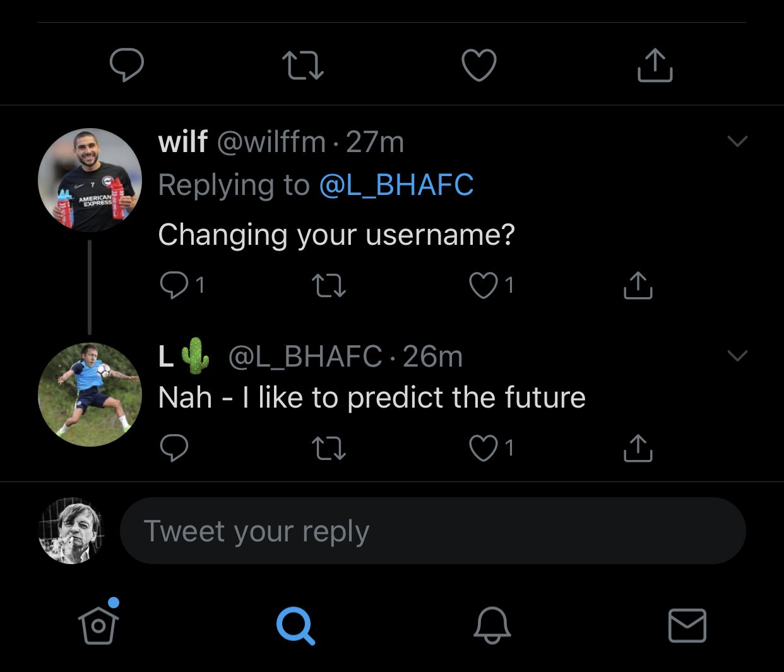
Task: Like the 'predict the future' tweet
Action: tap(484, 448)
